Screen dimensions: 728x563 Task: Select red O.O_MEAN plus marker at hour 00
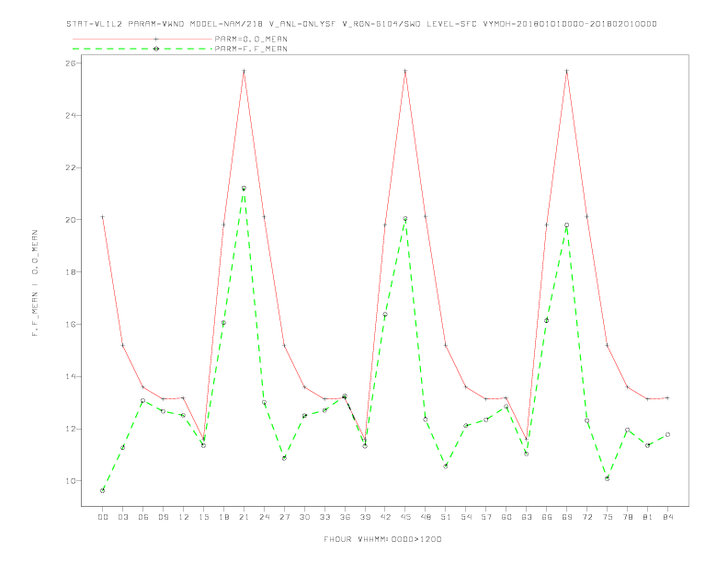[103, 217]
